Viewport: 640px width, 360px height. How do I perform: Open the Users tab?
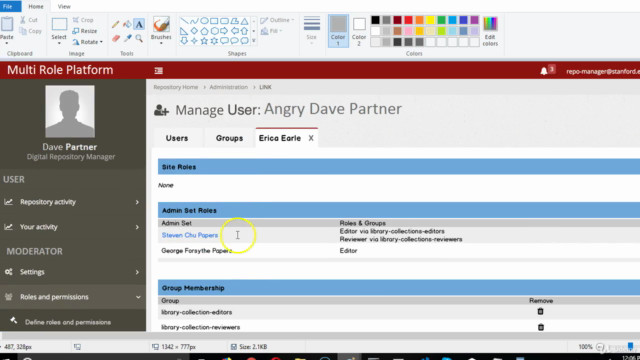click(177, 138)
